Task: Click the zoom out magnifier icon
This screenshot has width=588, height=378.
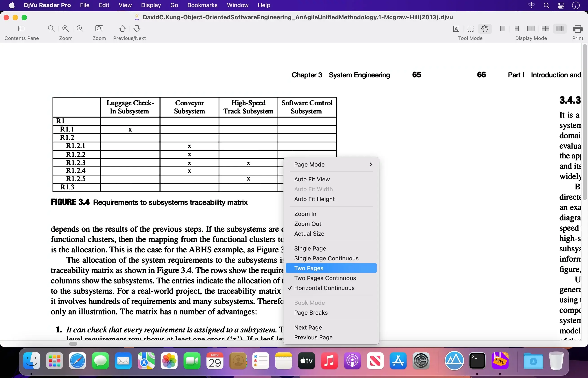Action: tap(51, 29)
